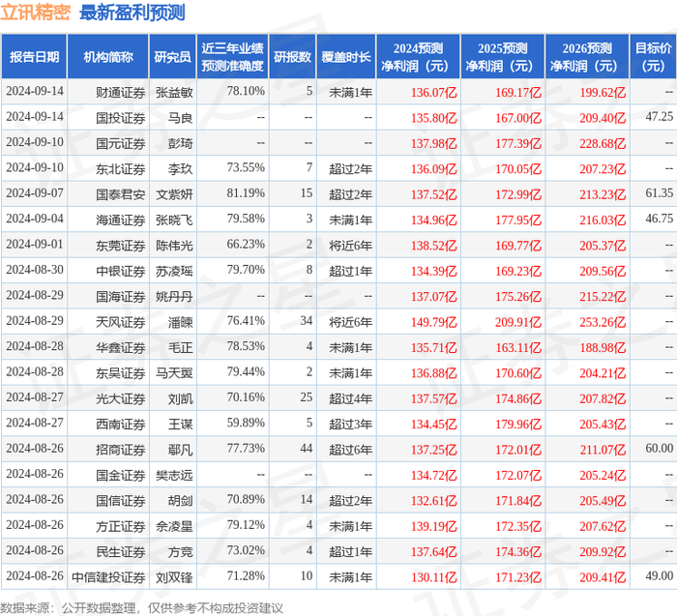Click researcher name 刘凯
Viewport: 677px width, 616px height.
point(181,398)
